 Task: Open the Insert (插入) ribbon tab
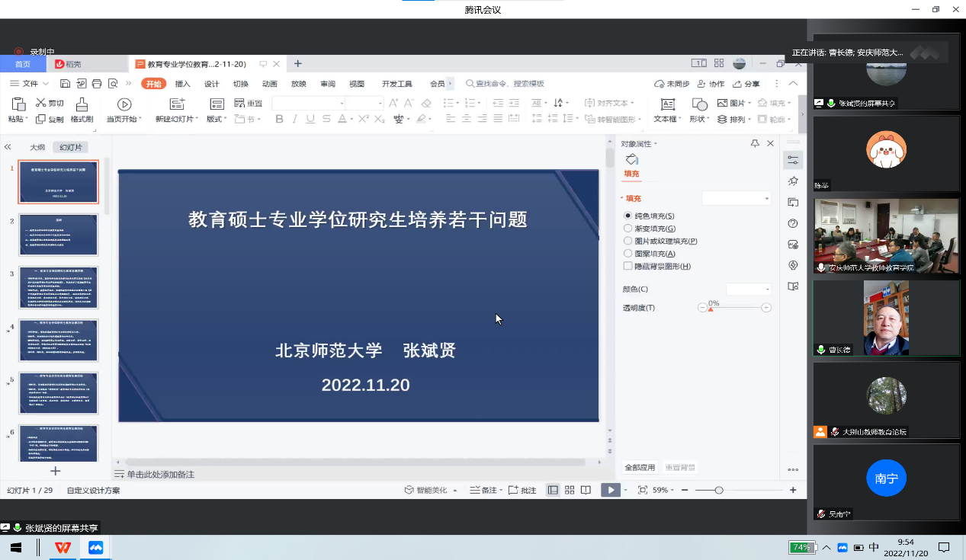tap(183, 84)
